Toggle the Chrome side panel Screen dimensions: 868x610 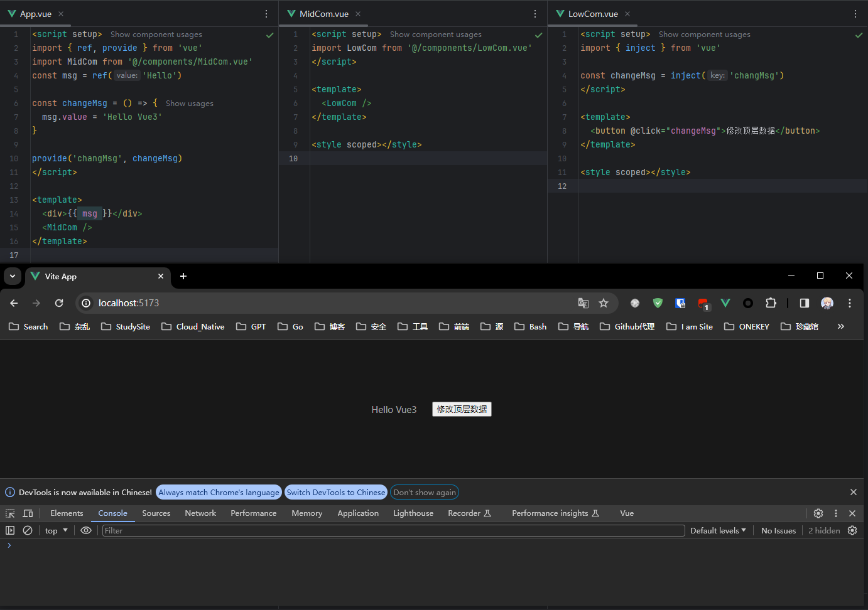[805, 303]
